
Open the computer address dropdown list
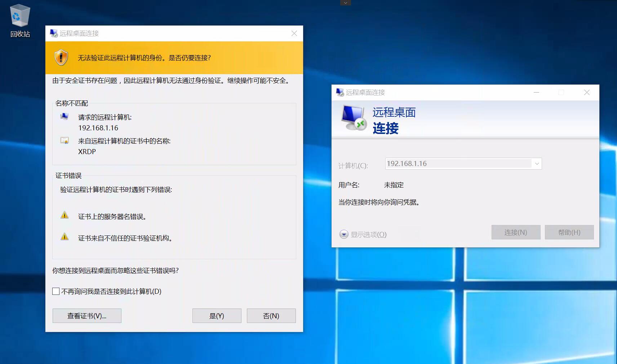(537, 163)
